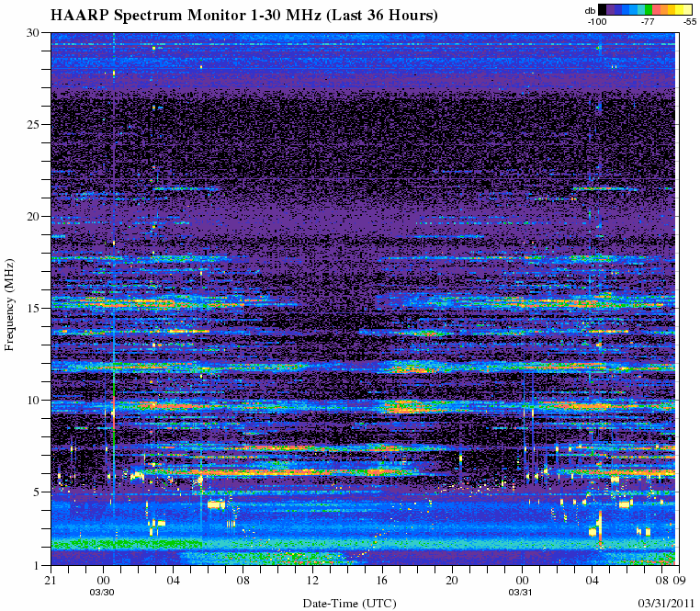Click the '-77' legend value
700x611 pixels.
648,21
